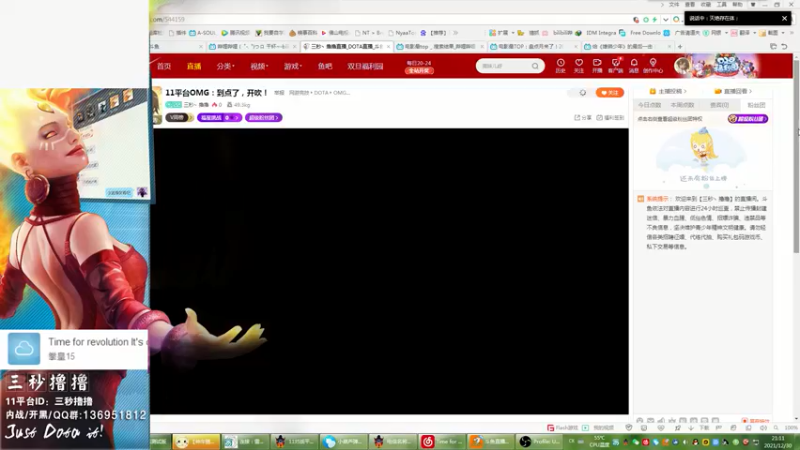Switch to the 本周贡数 ranking tab
800x450 pixels.
point(682,105)
